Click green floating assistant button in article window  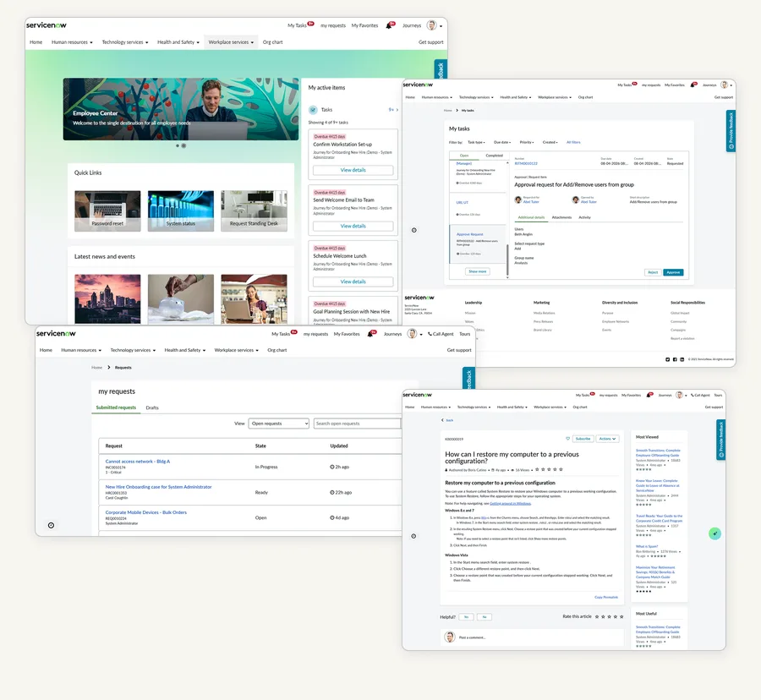pos(714,533)
